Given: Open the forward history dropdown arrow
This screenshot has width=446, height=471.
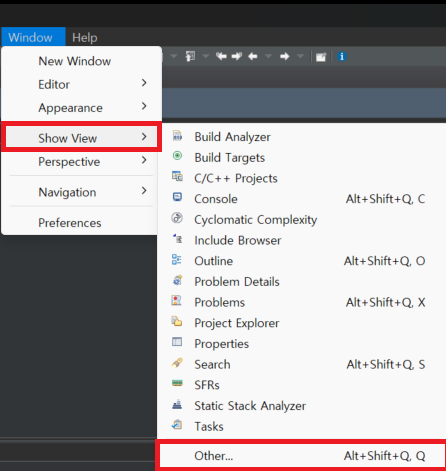Looking at the screenshot, I should click(300, 56).
